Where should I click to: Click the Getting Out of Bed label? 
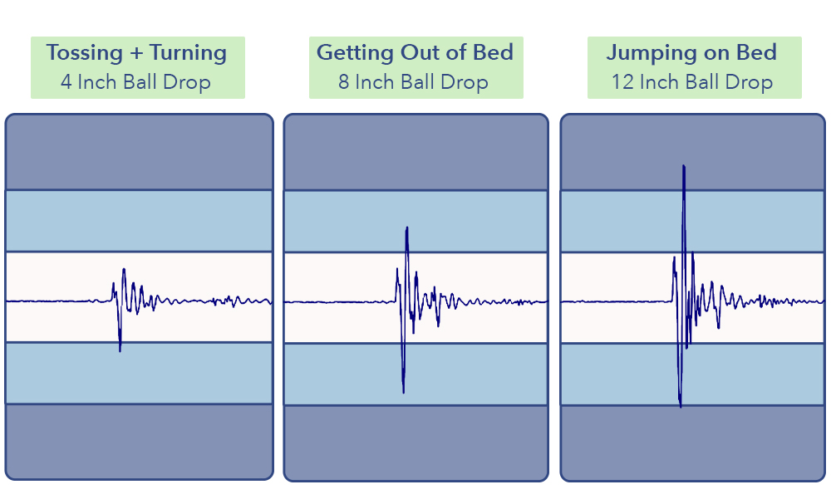coord(415,52)
